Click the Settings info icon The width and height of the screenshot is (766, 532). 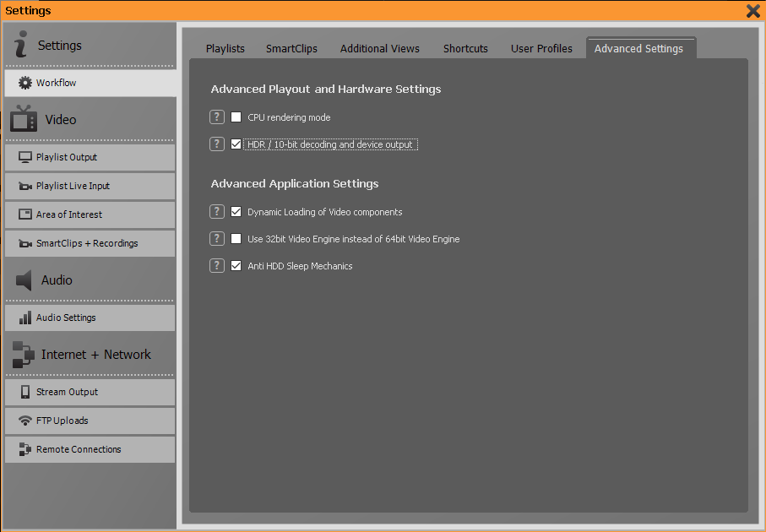[20, 44]
